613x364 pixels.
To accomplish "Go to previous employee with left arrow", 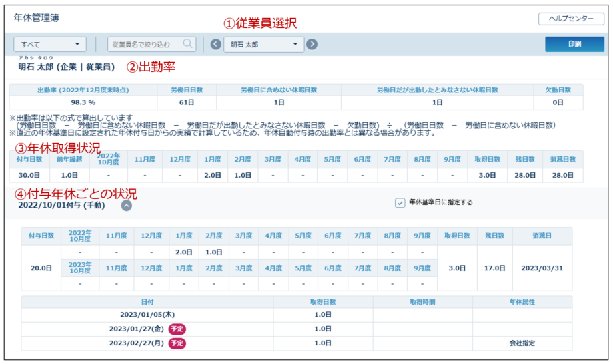I will tap(215, 45).
